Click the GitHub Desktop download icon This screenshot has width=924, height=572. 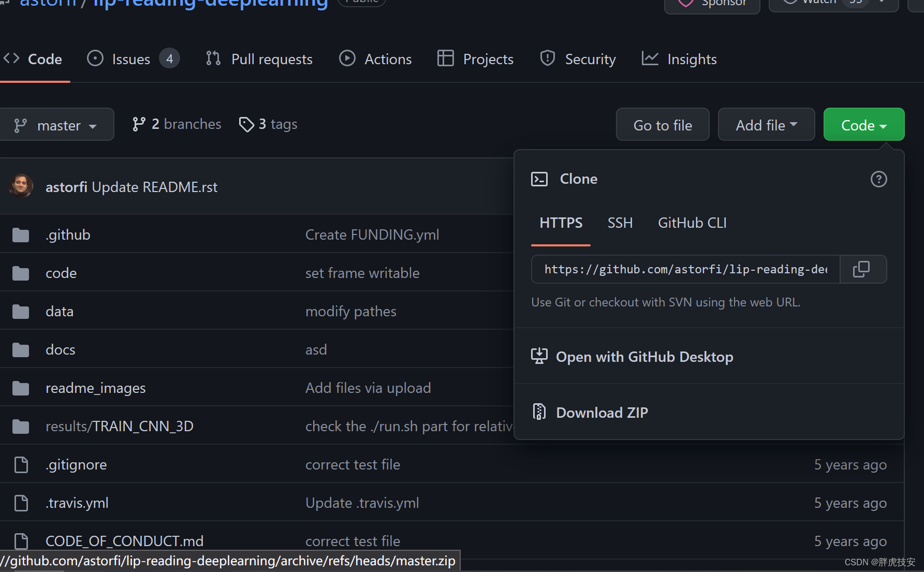539,356
